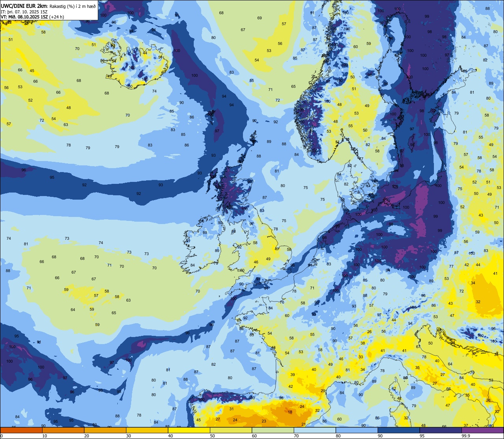
Task: Click the 20–30% amber legend swatch
Action: [x=105, y=430]
